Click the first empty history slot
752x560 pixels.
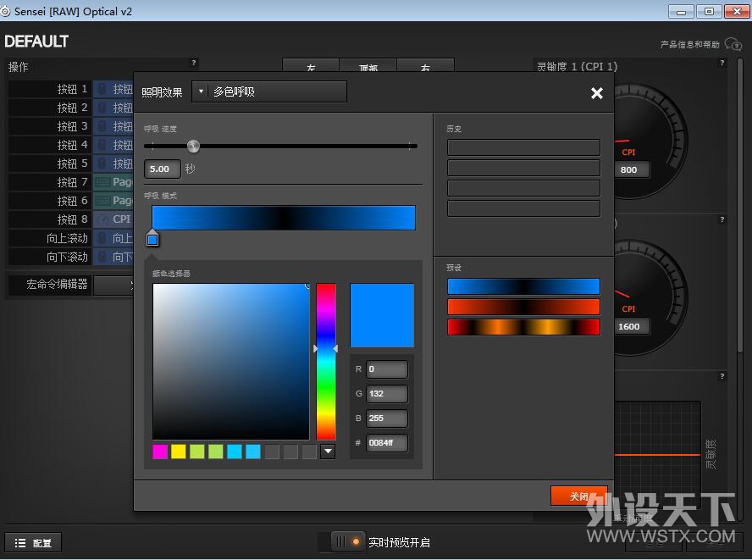point(523,147)
